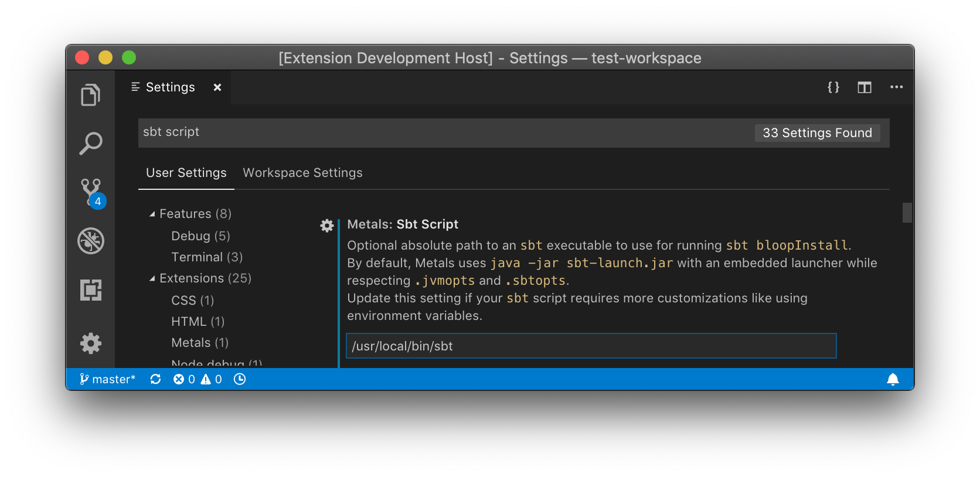Synchronize changes via status bar sync icon

[155, 379]
